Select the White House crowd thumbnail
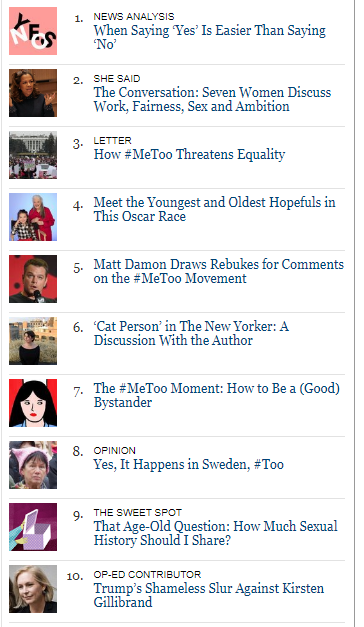 [33, 155]
